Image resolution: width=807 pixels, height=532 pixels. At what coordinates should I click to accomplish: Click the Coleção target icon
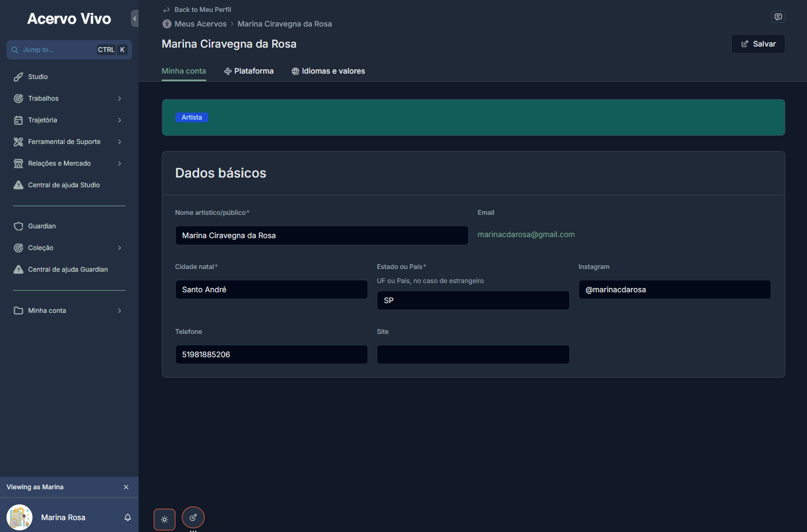[18, 248]
